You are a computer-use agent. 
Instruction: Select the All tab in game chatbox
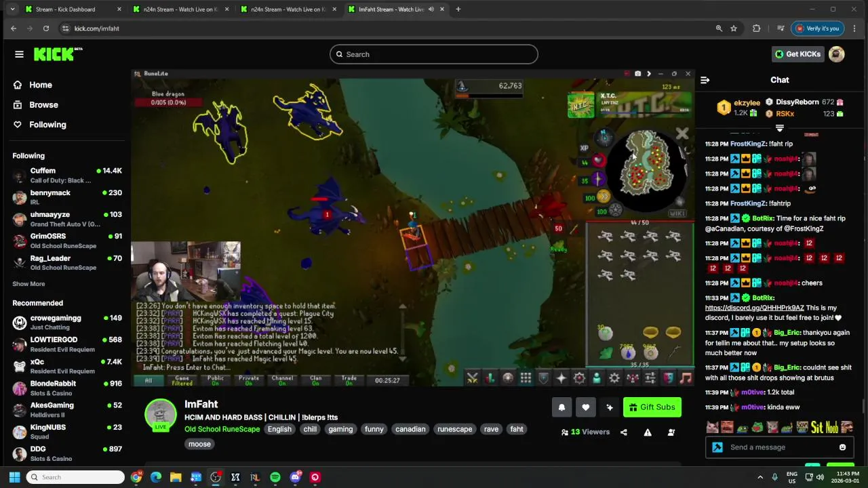148,380
